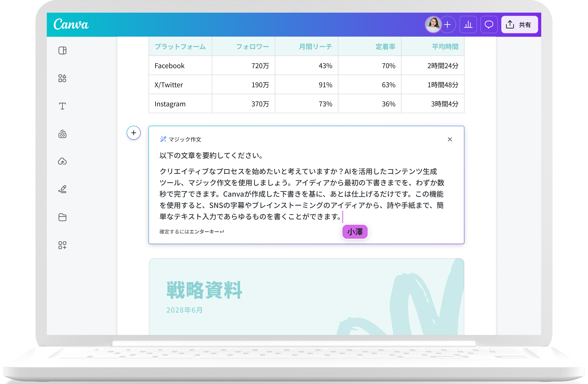Click the 36% retention cell

coord(370,104)
